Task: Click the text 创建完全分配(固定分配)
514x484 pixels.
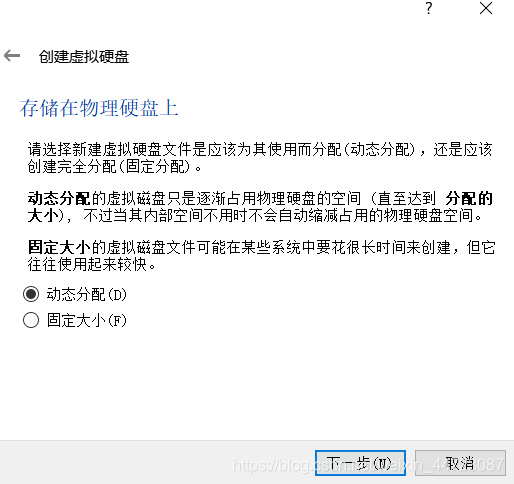Action: tap(110, 167)
